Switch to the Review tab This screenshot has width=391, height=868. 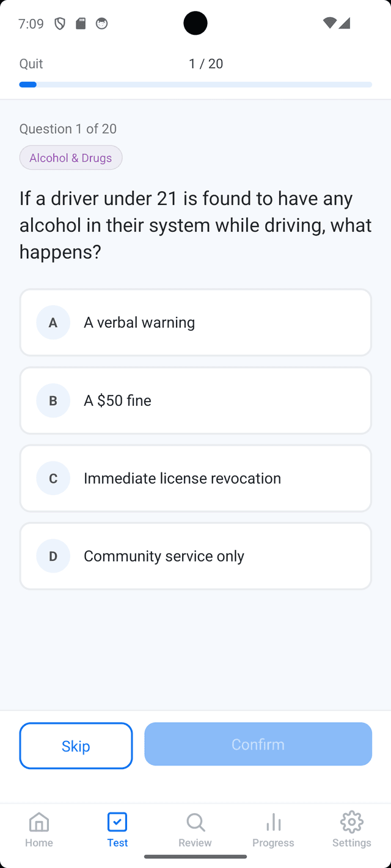[x=195, y=830]
